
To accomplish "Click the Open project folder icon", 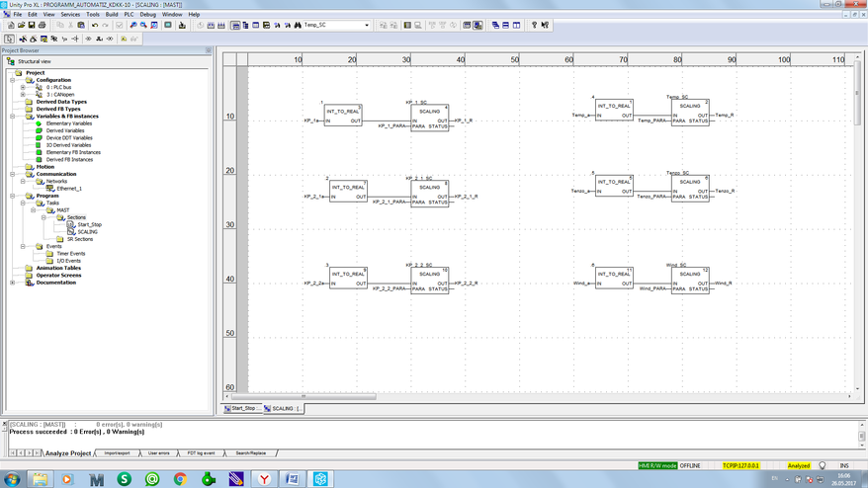I will 21,26.
